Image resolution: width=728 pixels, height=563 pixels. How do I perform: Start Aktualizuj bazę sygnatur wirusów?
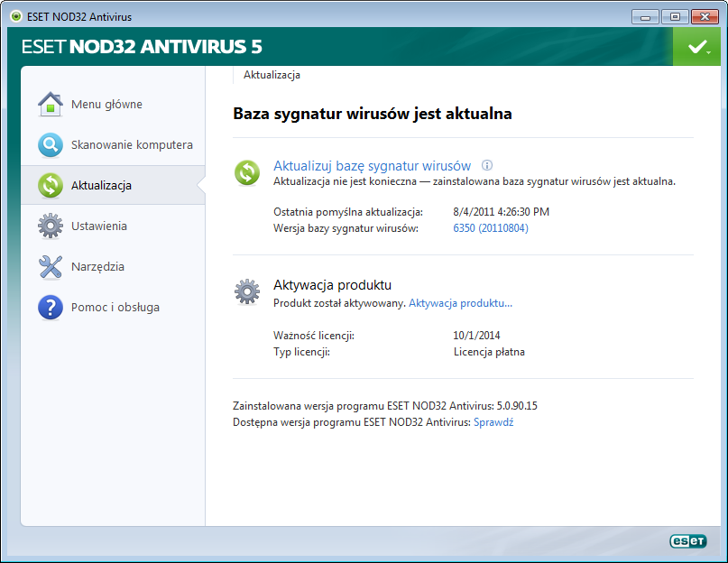click(x=372, y=166)
